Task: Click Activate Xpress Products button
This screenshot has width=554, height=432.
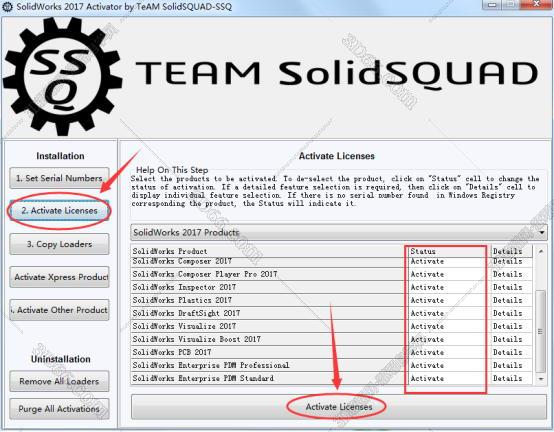Action: pos(59,277)
